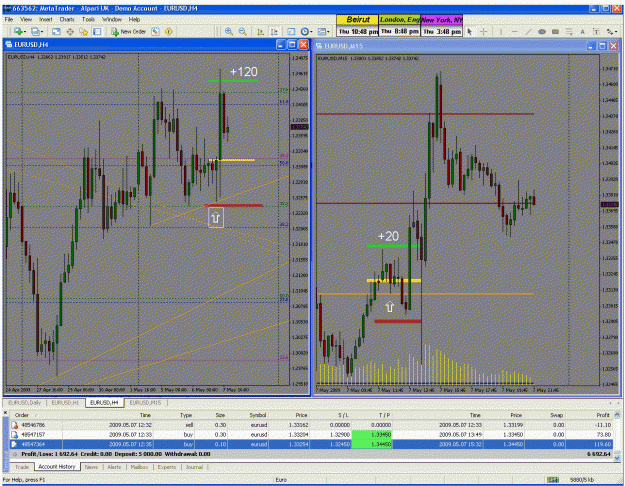Select the Trendline drawing tool
Image resolution: width=625 pixels, height=486 pixels.
tap(528, 31)
